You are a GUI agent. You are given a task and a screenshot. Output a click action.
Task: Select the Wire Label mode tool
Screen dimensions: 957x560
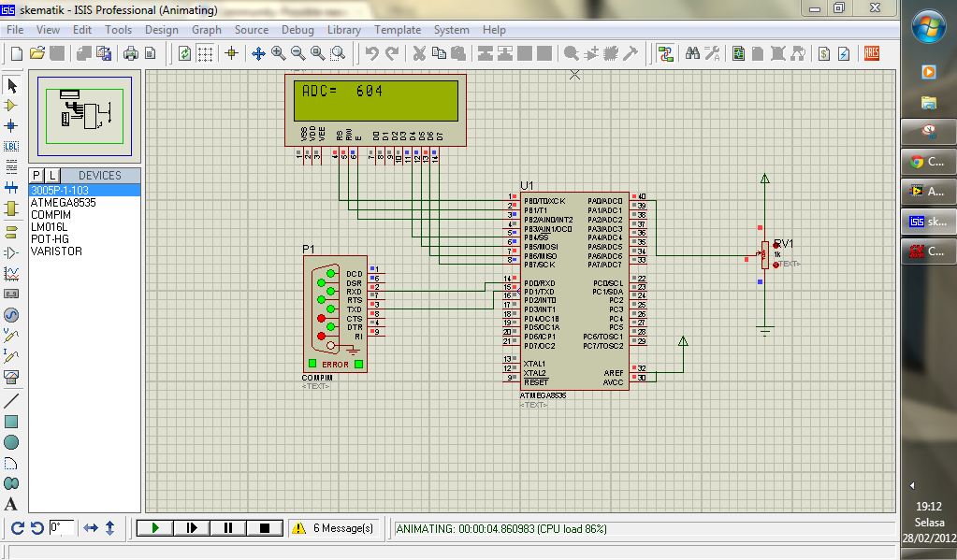pyautogui.click(x=11, y=147)
